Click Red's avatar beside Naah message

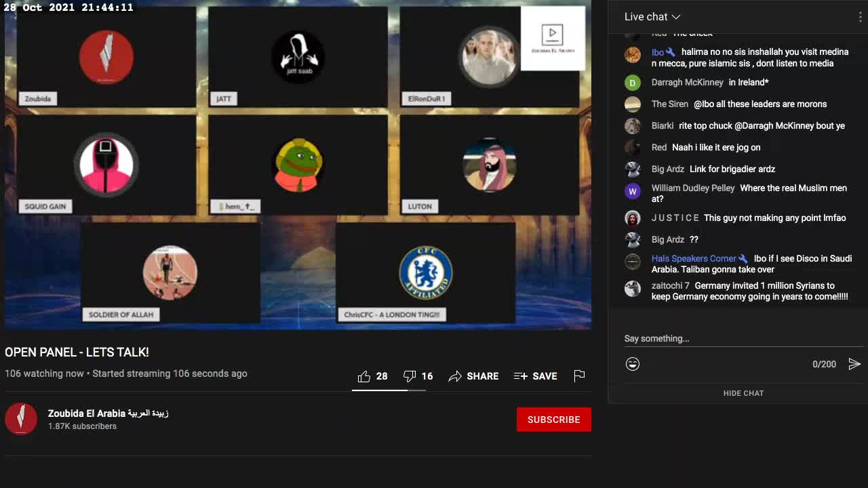tap(633, 148)
